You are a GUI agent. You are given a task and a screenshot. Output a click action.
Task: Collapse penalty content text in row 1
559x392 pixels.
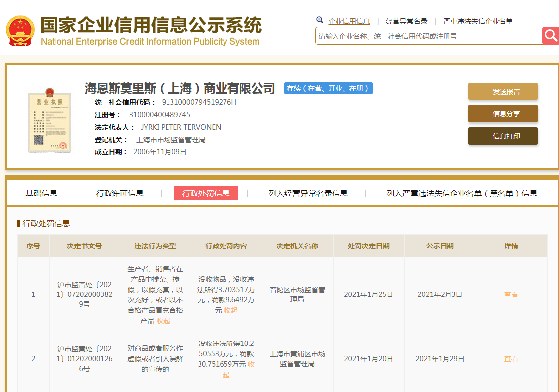tap(230, 310)
